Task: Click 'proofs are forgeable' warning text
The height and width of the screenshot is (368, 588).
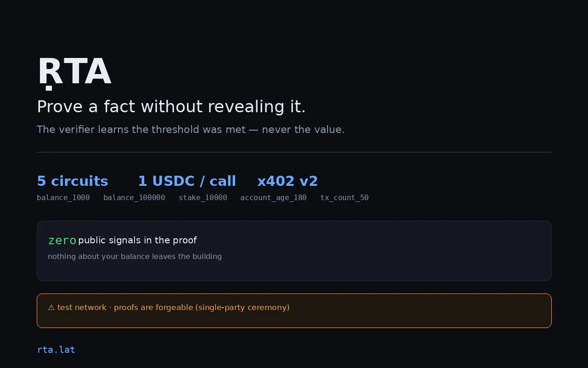Action: coord(202,308)
